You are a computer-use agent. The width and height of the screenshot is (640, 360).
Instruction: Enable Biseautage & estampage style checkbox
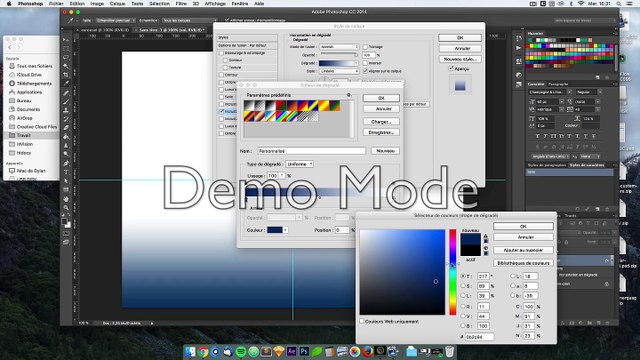221,53
